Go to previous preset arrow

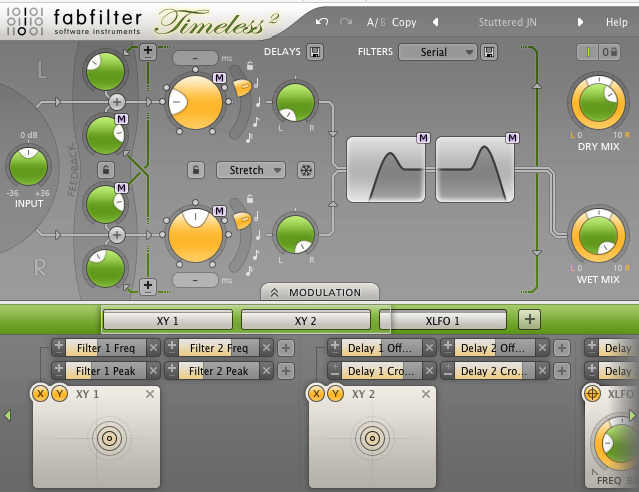pos(436,22)
